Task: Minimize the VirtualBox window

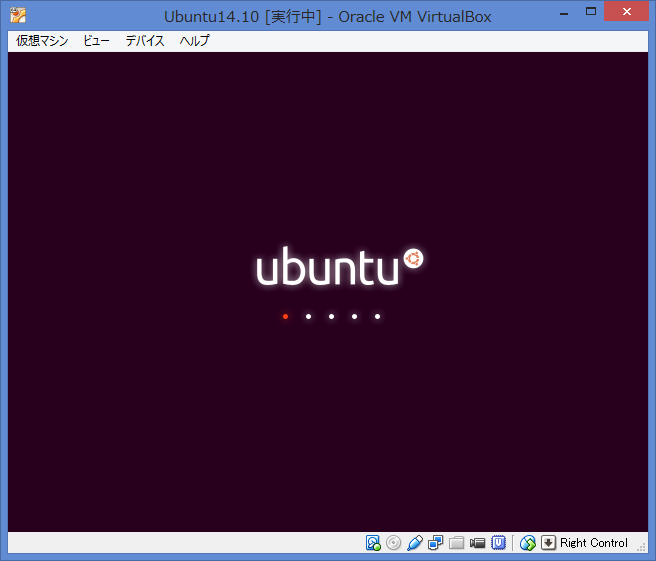Action: point(564,13)
